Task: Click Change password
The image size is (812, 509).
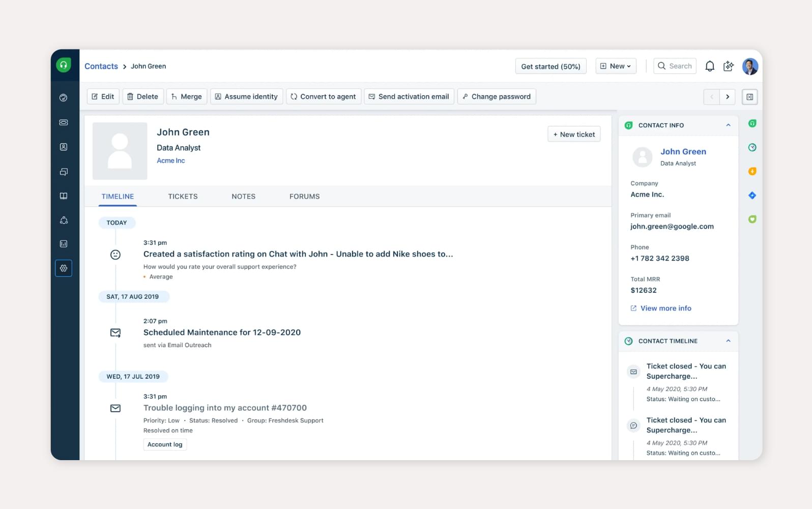Action: 497,97
